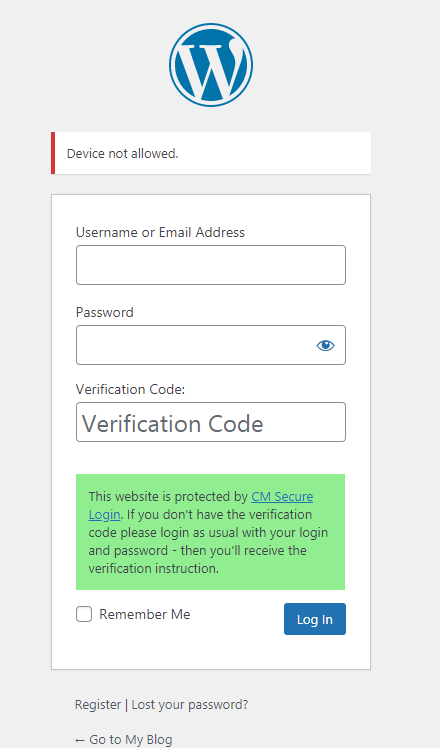Click the Verification Code: label
The image size is (440, 748).
130,389
